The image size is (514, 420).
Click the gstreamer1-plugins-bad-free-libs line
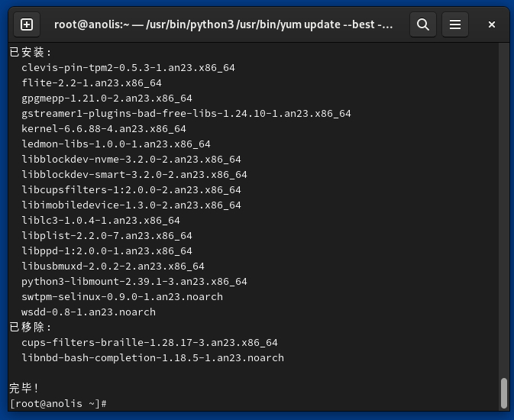point(186,113)
